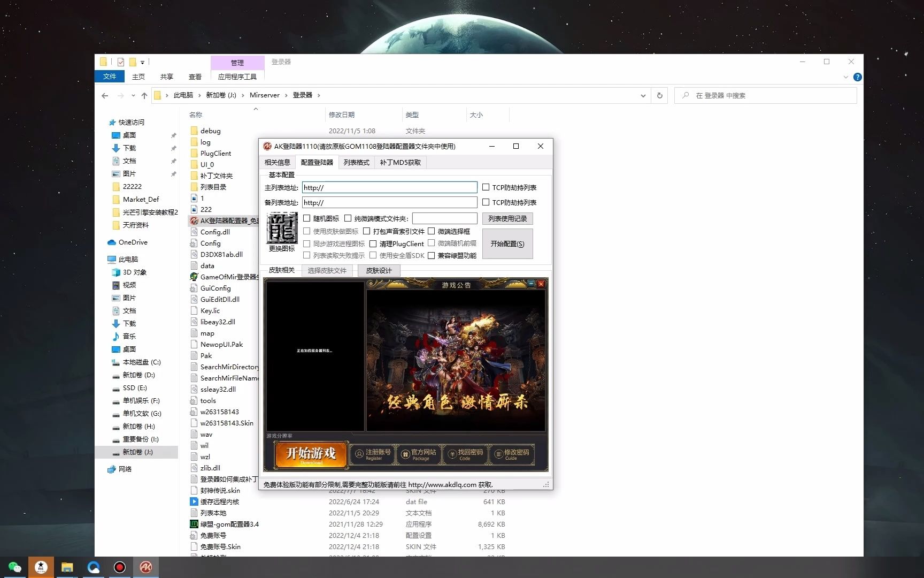Switch to 列表格式 tab
This screenshot has width=924, height=578.
tap(357, 162)
